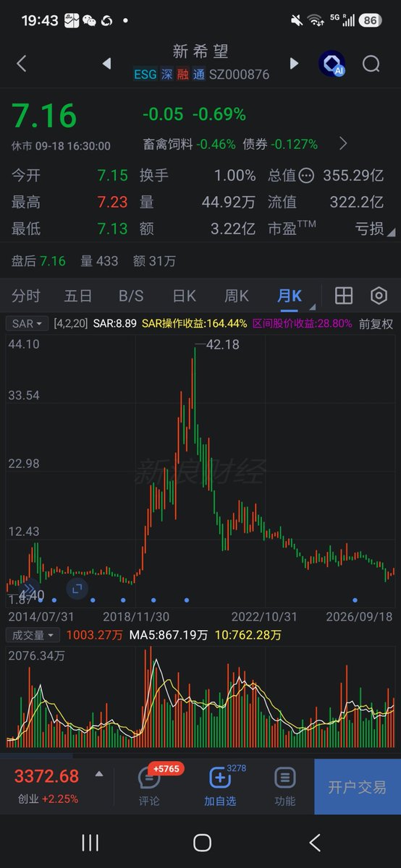Tap the chart fullscreen expand icon

point(77,589)
